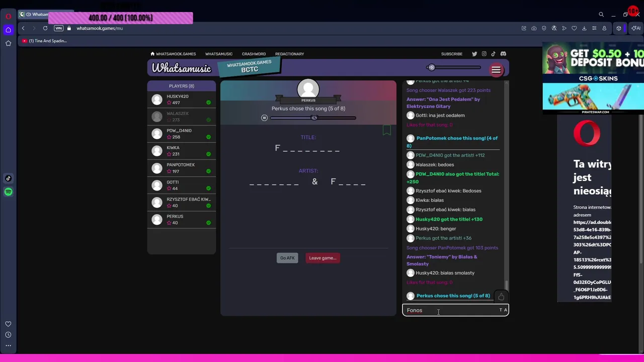
Task: Open the page edit pencil icon
Action: 524,28
